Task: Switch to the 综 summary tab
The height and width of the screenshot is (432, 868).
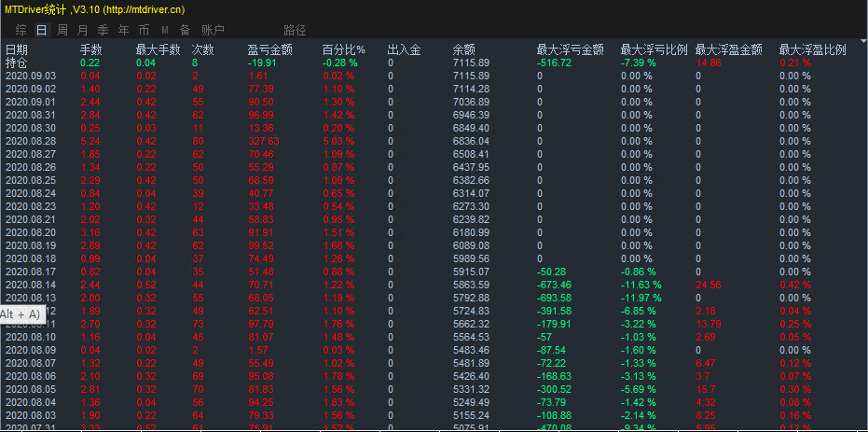Action: tap(21, 30)
